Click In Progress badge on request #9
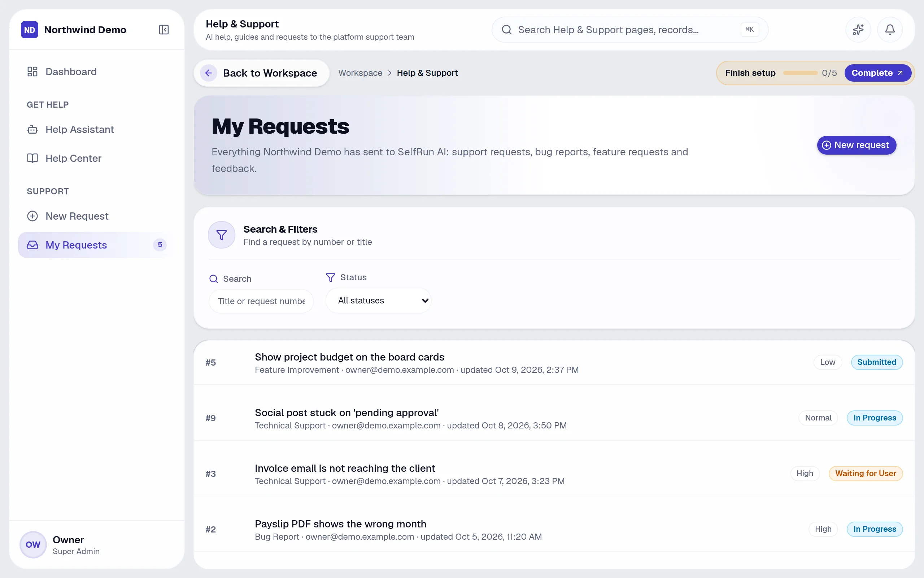Viewport: 924px width, 578px height. [x=875, y=418]
